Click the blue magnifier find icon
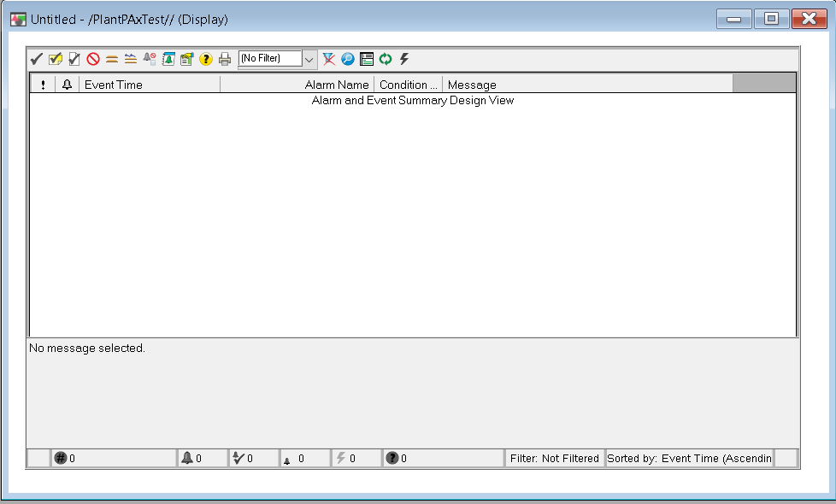Screen dimensions: 836x504 coord(348,59)
